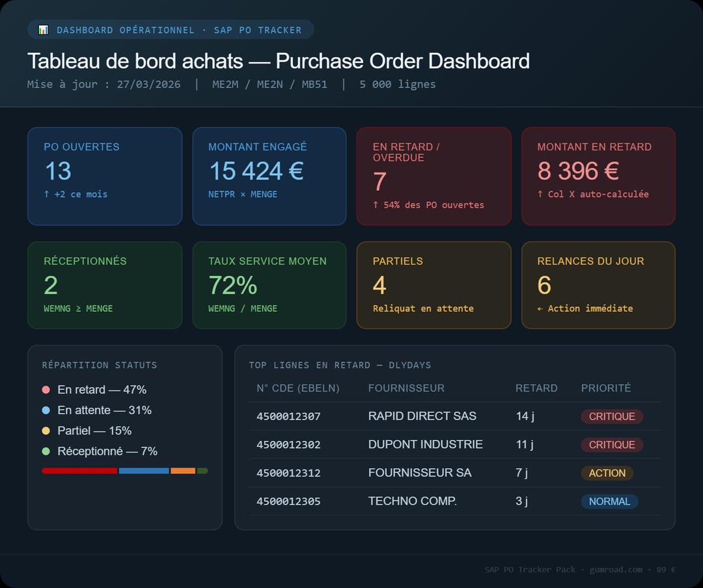Screen dimensions: 703x588
Task: Click the orange segment of status bar
Action: [183, 471]
